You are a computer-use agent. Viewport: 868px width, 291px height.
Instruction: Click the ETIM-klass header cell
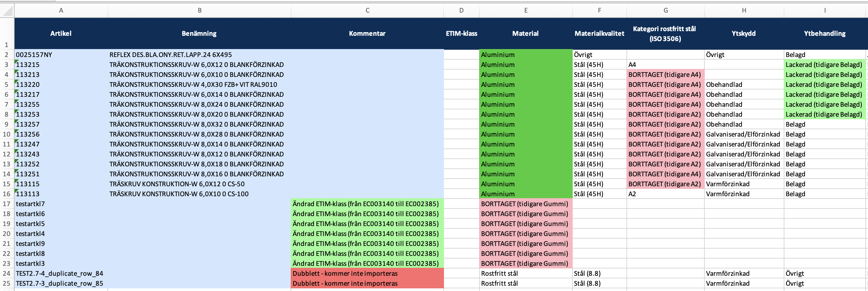tap(461, 33)
